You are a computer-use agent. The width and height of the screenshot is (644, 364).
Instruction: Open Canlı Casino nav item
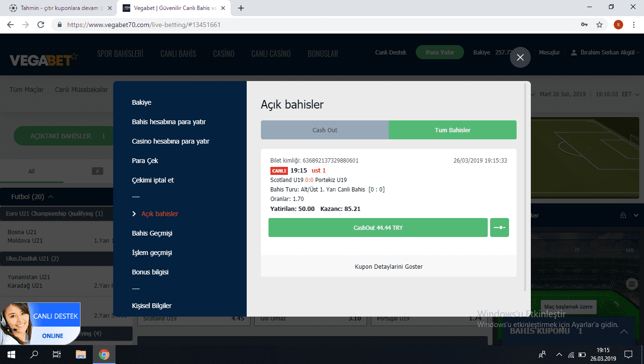click(271, 54)
